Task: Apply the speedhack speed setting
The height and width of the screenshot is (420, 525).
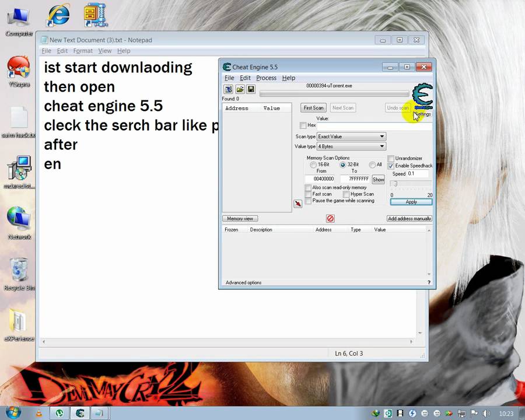Action: click(x=411, y=202)
